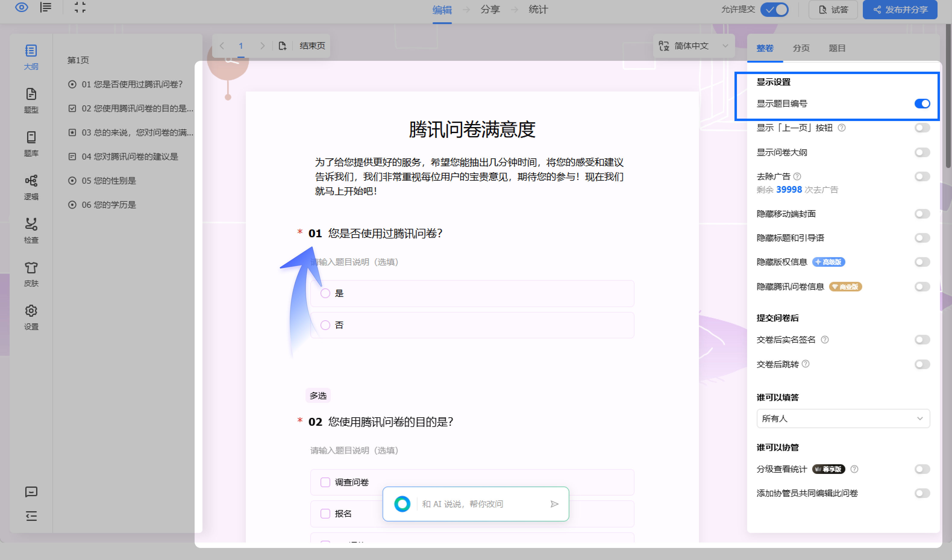The width and height of the screenshot is (952, 560).
Task: Switch to the 编辑 step tab
Action: pyautogui.click(x=442, y=10)
